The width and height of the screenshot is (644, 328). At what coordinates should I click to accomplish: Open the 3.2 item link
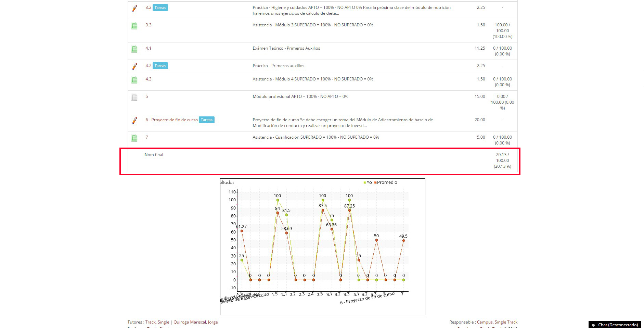pos(148,7)
